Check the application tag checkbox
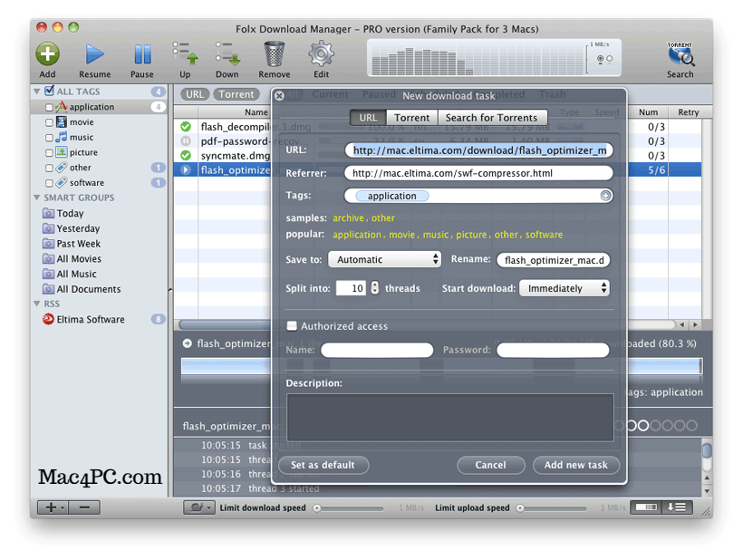 (49, 108)
